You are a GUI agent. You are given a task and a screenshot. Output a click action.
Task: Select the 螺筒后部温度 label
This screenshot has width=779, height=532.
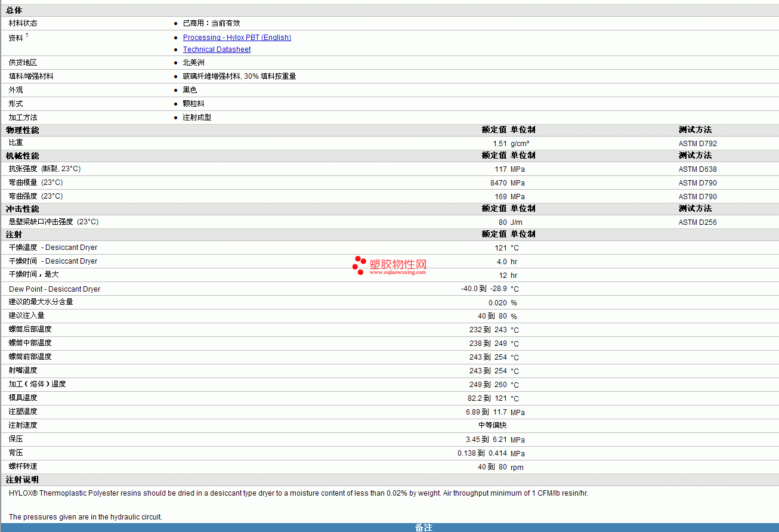click(x=30, y=329)
